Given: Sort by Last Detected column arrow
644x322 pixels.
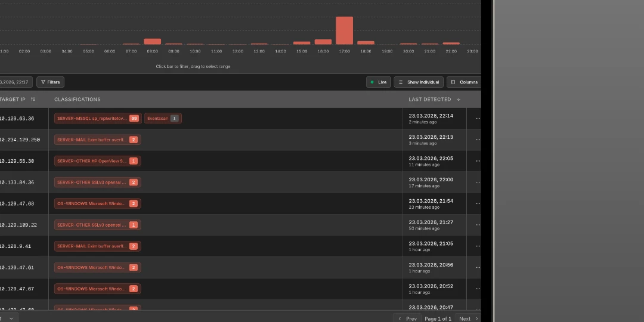Looking at the screenshot, I should click(x=458, y=100).
